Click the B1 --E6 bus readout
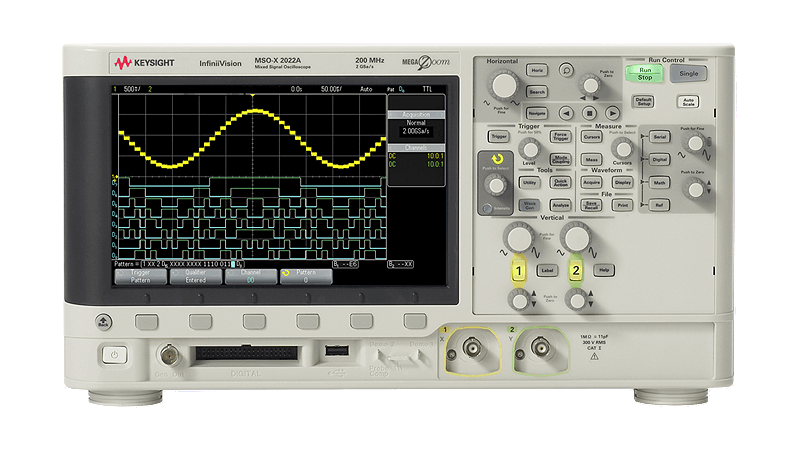This screenshot has width=800, height=450. tap(345, 264)
